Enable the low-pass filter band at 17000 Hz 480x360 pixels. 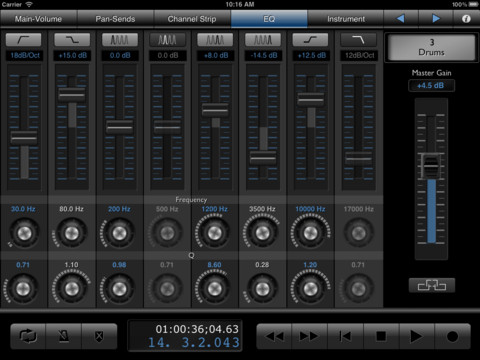click(358, 40)
